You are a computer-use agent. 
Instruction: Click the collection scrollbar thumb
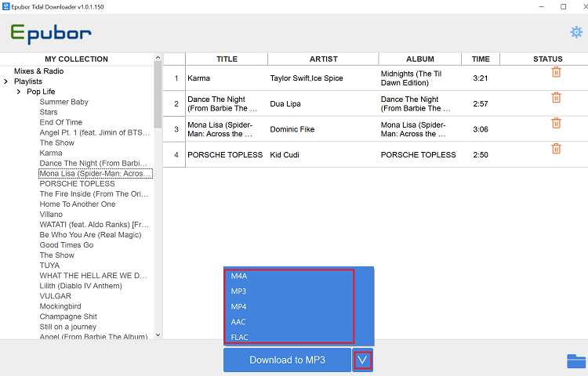[158, 95]
